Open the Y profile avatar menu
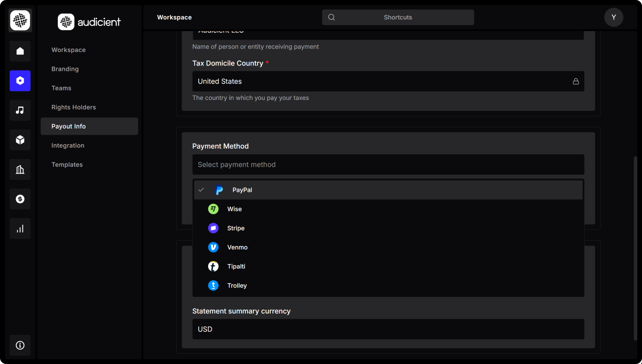642x364 pixels. [614, 17]
